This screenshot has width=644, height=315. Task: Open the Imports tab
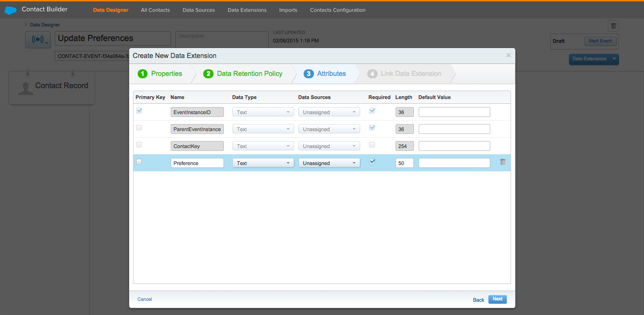[x=288, y=10]
